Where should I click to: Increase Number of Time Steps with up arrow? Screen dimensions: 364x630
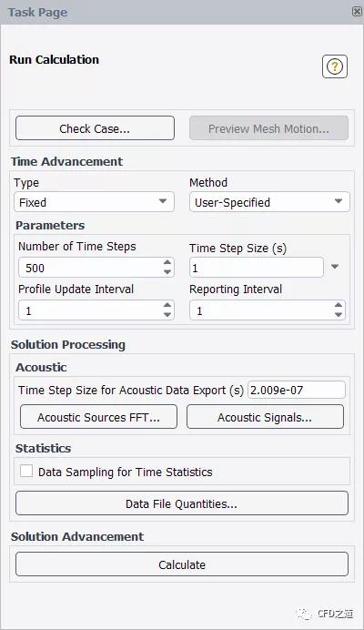coord(167,262)
